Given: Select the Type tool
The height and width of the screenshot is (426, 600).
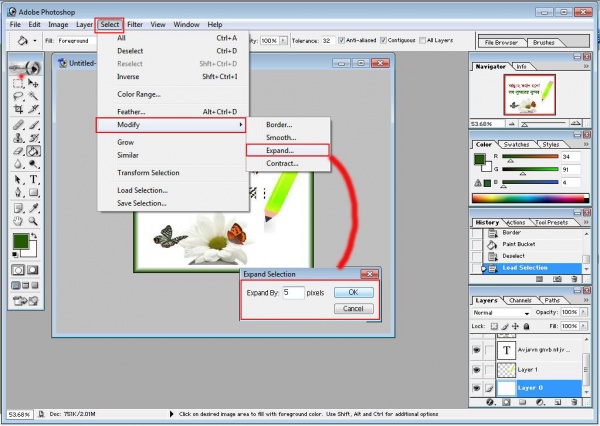Looking at the screenshot, I should tap(34, 180).
